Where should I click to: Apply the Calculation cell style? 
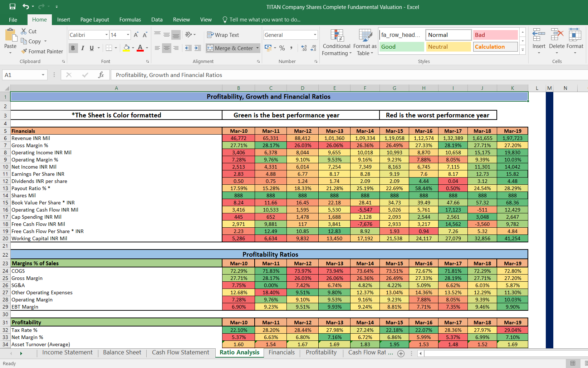(x=495, y=47)
